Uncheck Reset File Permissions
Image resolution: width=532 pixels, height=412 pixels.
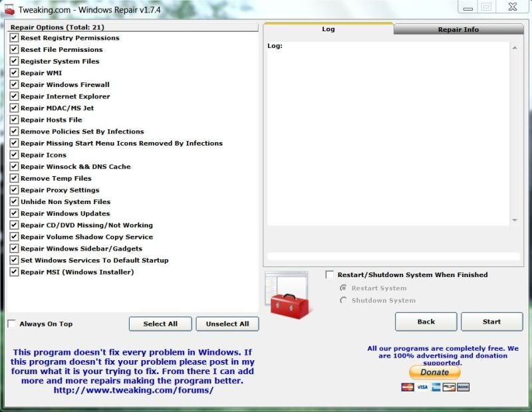click(14, 49)
